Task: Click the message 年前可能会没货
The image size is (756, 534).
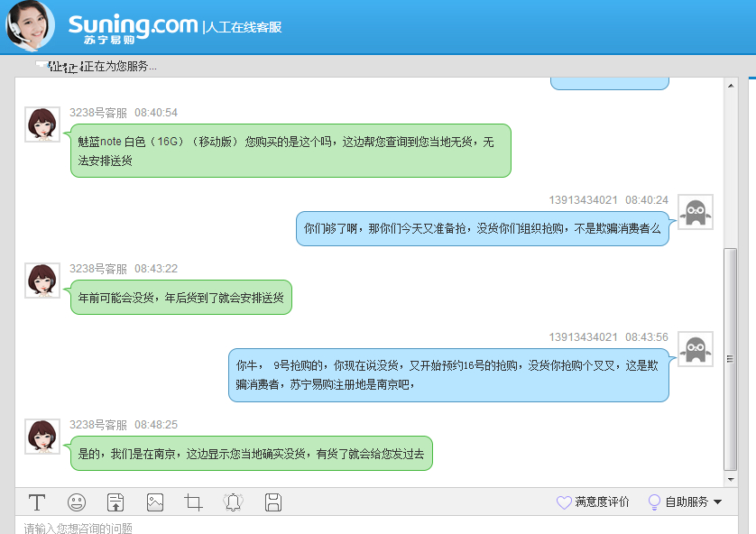Action: click(x=181, y=298)
